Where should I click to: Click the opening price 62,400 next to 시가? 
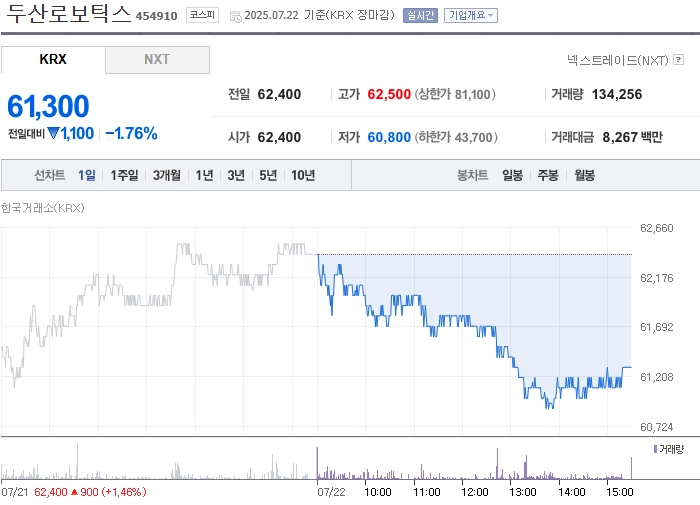(279, 137)
